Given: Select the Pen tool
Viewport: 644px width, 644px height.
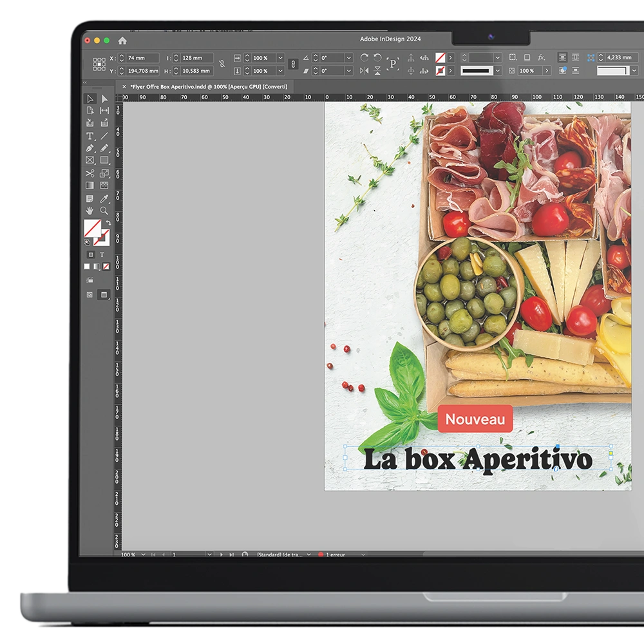Looking at the screenshot, I should click(90, 148).
